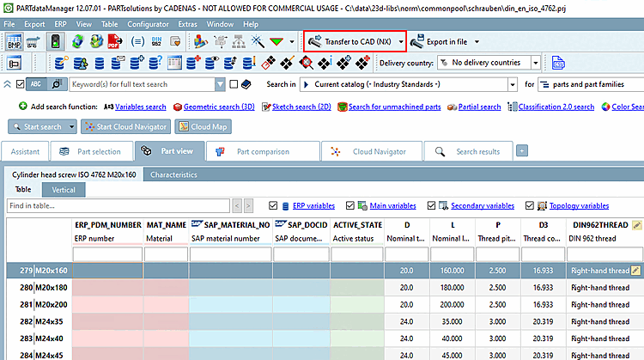This screenshot has height=360, width=644.
Task: Open the File menu
Action: [x=9, y=24]
